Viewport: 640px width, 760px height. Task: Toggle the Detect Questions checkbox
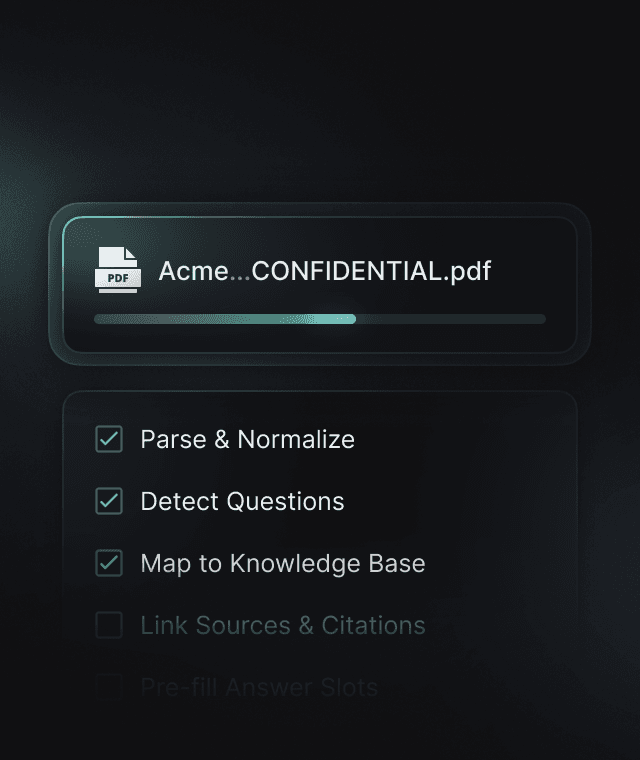pos(109,501)
